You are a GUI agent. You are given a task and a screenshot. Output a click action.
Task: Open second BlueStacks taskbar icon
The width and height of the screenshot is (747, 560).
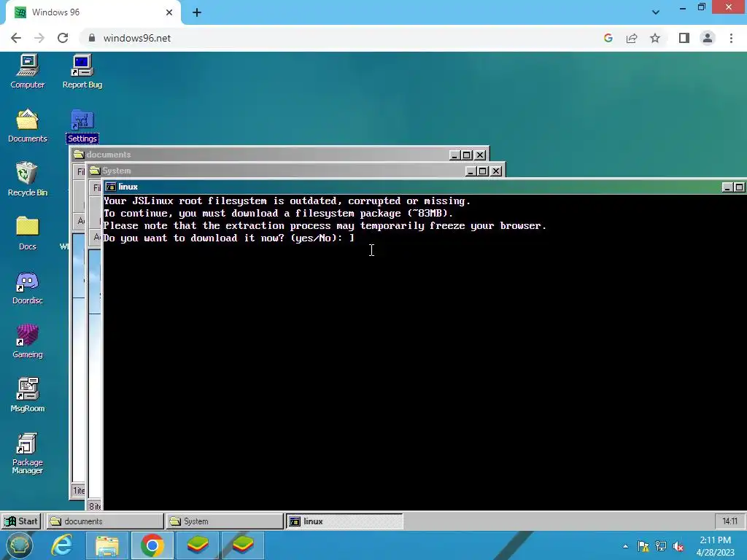(243, 545)
